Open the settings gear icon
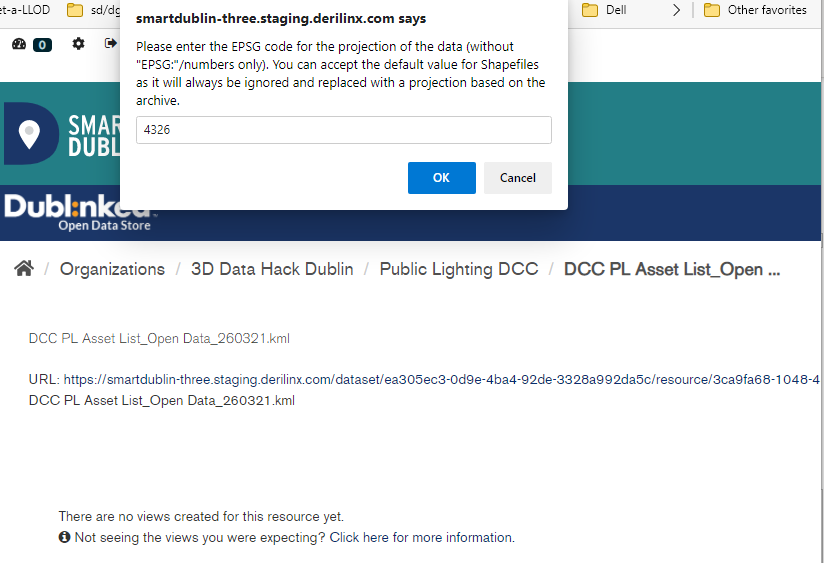The width and height of the screenshot is (824, 563). click(x=78, y=44)
